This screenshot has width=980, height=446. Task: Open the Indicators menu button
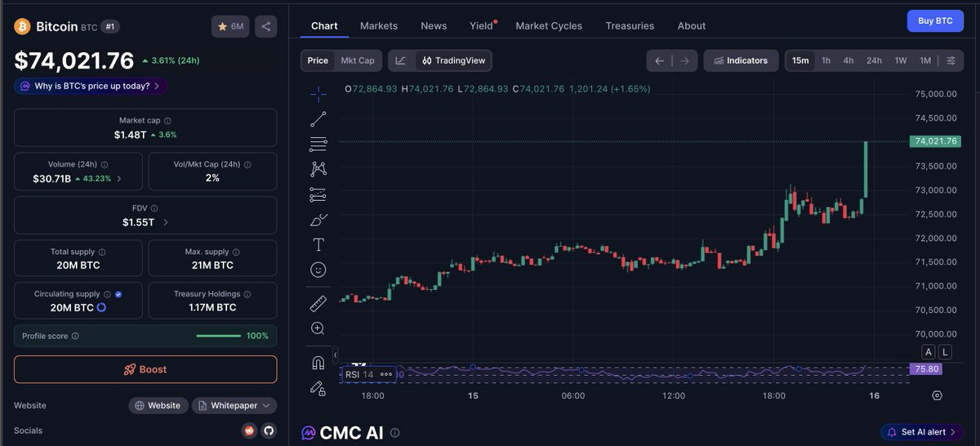point(740,60)
